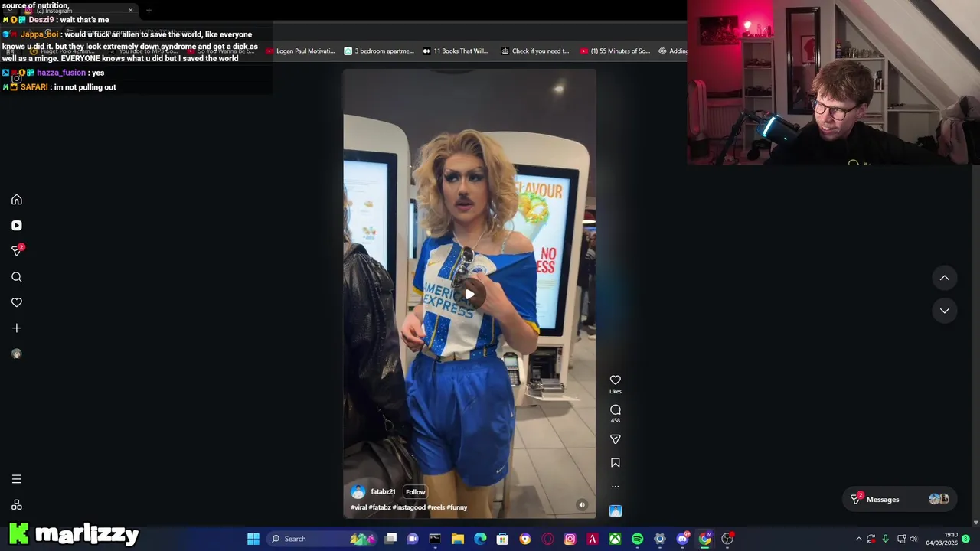980x551 pixels.
Task: Switch to Chrome in the taskbar
Action: click(705, 539)
